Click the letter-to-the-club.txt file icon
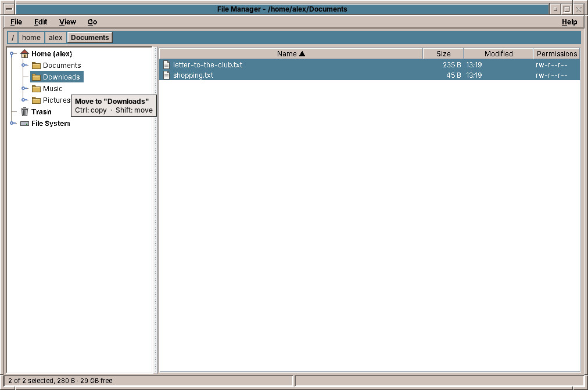The width and height of the screenshot is (588, 390). point(167,65)
